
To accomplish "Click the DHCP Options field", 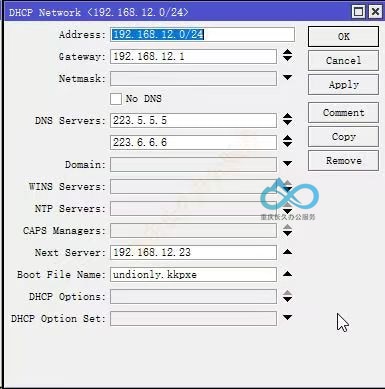I will pyautogui.click(x=193, y=296).
